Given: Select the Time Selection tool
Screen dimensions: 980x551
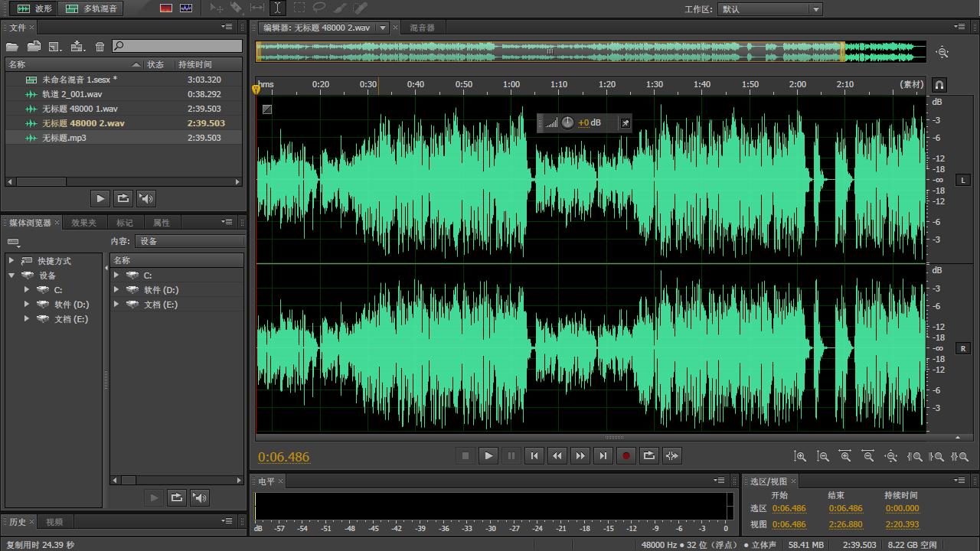Looking at the screenshot, I should click(277, 8).
